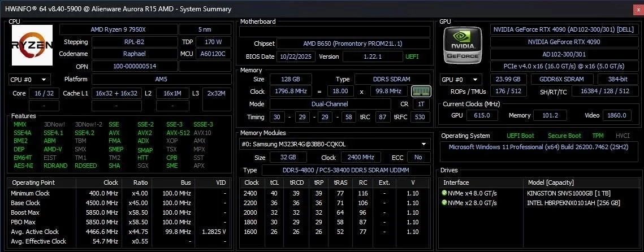Click the ROPs / TMUs 176 / 512 field
The width and height of the screenshot is (644, 252).
point(508,91)
